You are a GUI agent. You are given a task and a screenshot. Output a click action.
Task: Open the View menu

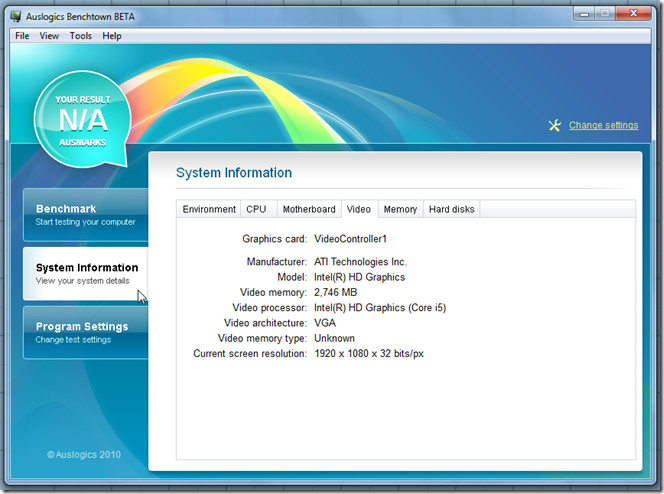pyautogui.click(x=49, y=36)
